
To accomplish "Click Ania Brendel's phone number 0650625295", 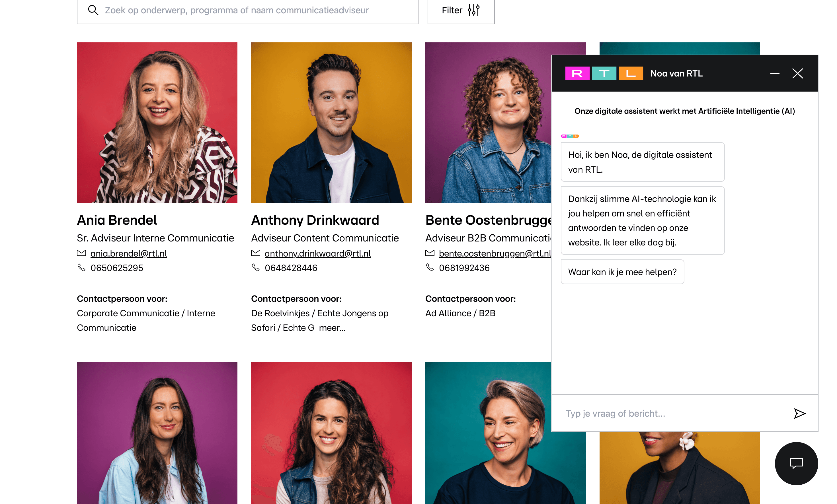I will tap(117, 268).
